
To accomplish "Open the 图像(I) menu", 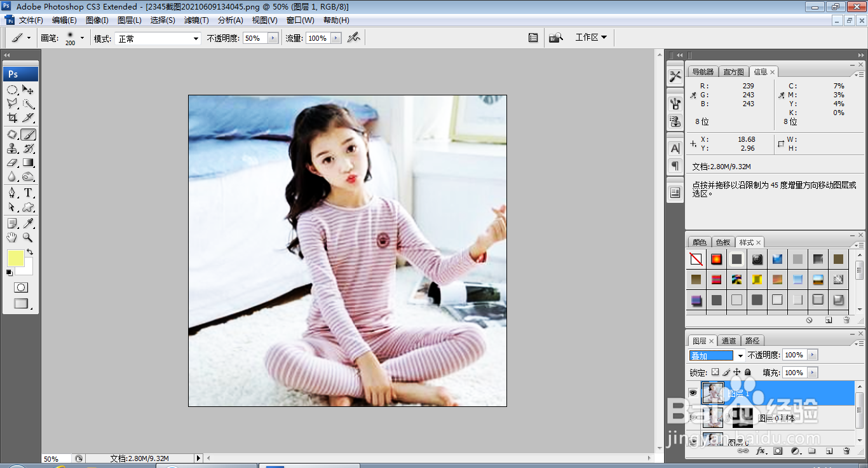I will coord(97,20).
